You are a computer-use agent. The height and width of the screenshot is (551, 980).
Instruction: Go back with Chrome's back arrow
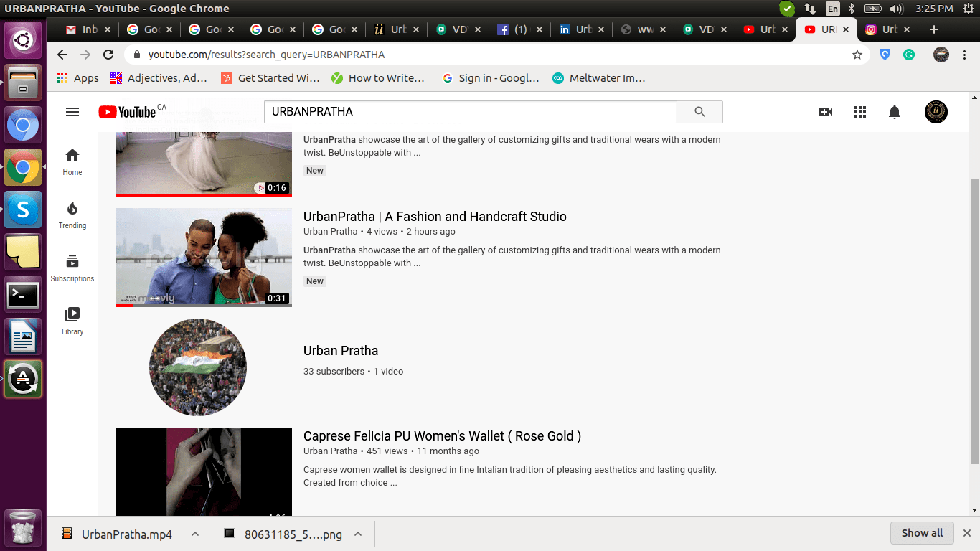pyautogui.click(x=62, y=55)
